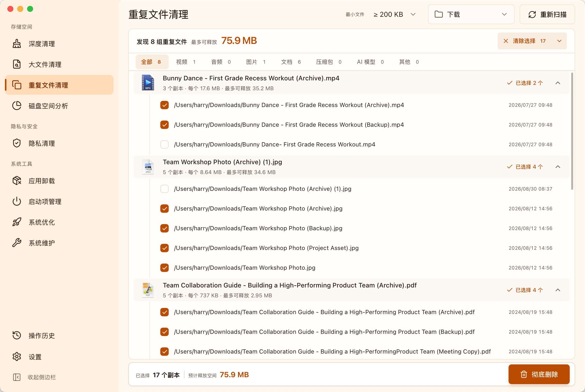585x392 pixels.
Task: Open 磁盘空间分析 pie chart icon
Action: [x=17, y=106]
